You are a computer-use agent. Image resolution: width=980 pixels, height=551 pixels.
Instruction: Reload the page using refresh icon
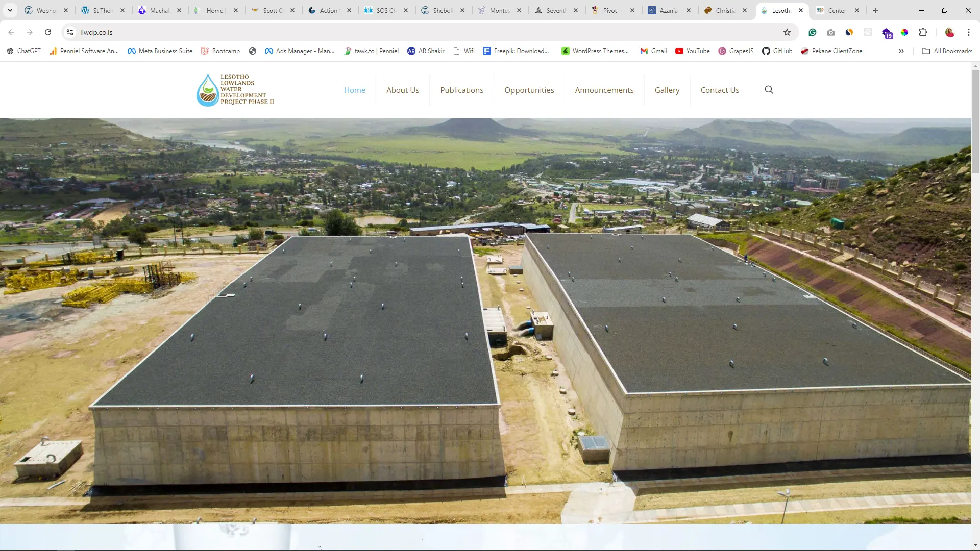(48, 32)
